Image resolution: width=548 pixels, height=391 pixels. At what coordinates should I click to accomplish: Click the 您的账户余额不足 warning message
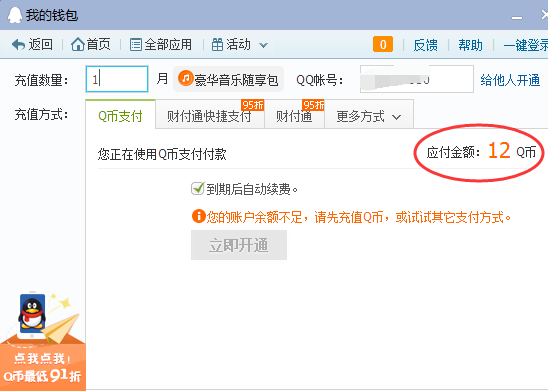[358, 217]
